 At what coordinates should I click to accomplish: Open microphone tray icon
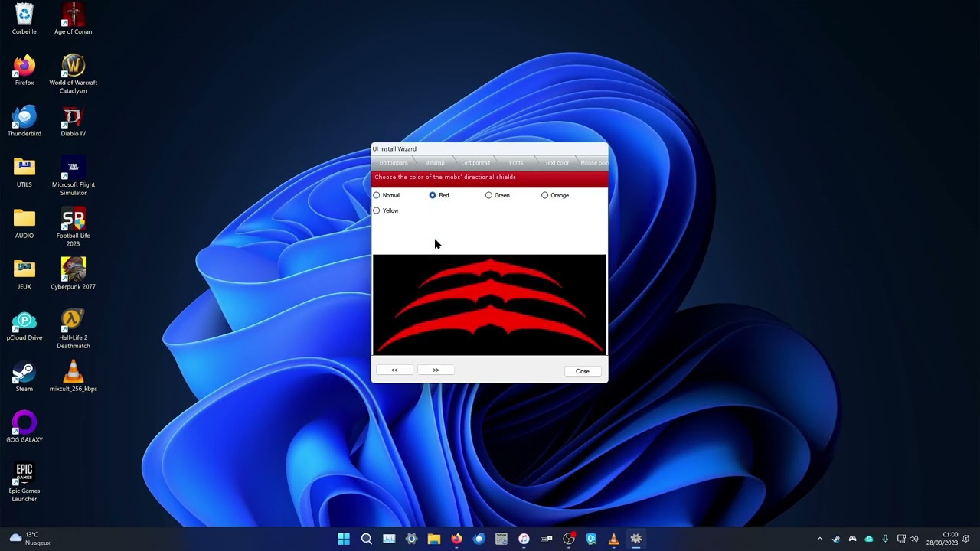[x=885, y=539]
